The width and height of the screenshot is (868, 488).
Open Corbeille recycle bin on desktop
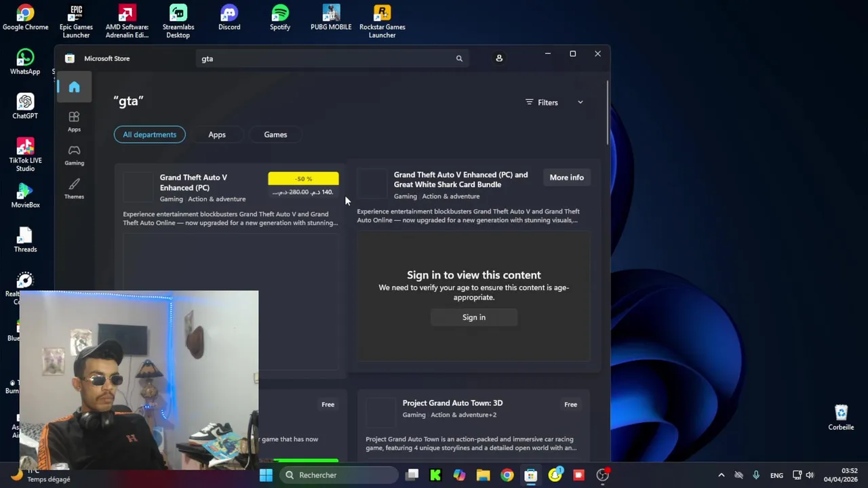pos(841,418)
